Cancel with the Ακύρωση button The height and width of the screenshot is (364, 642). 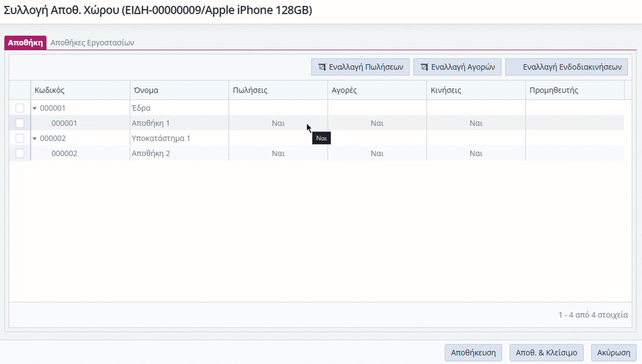[x=613, y=353]
